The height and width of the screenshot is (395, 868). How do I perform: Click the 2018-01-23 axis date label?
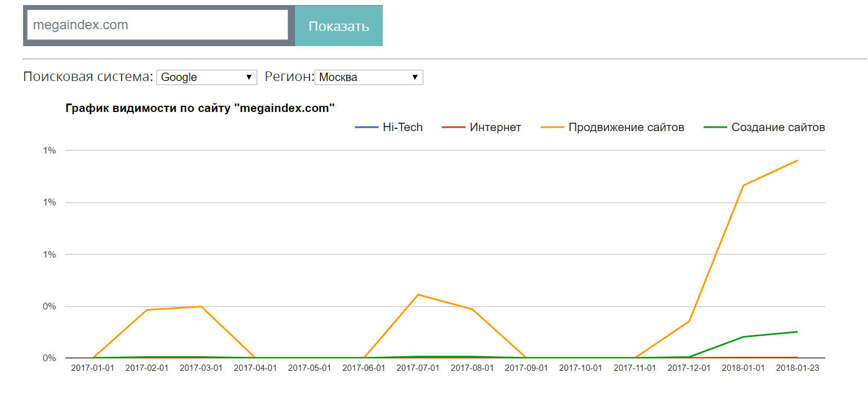click(798, 368)
